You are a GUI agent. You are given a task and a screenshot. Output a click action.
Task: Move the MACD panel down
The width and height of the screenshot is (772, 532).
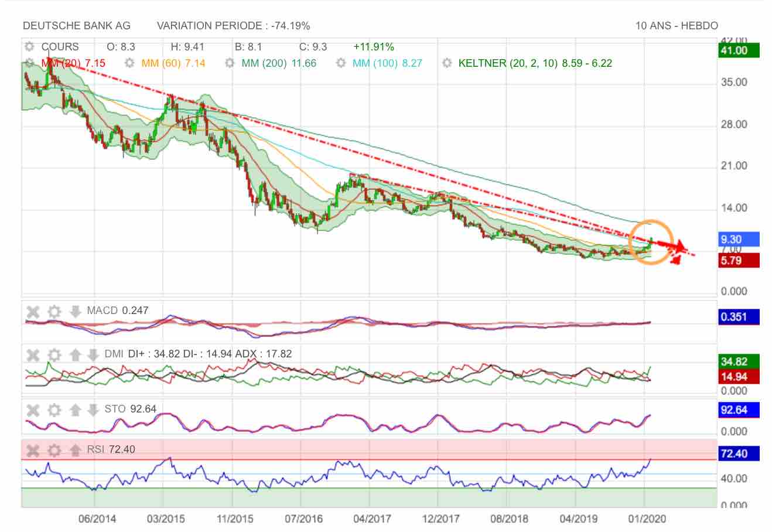(75, 311)
